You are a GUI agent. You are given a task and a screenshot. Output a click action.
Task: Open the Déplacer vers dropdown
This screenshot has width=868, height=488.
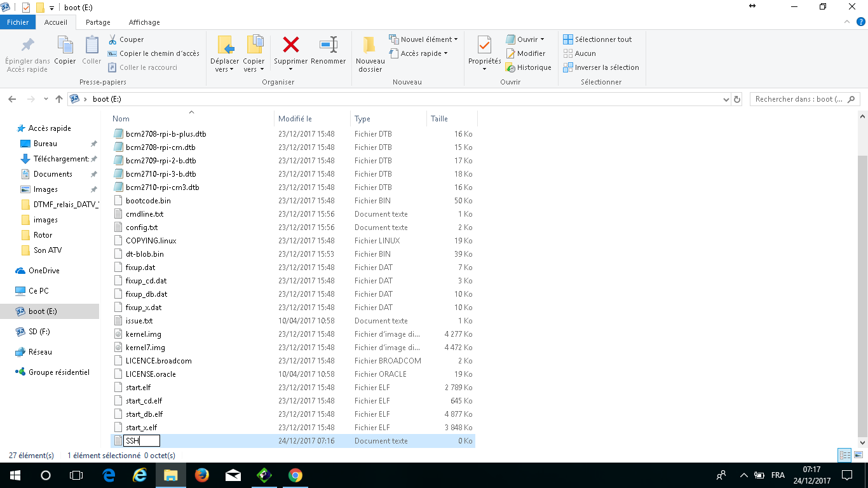(x=224, y=53)
